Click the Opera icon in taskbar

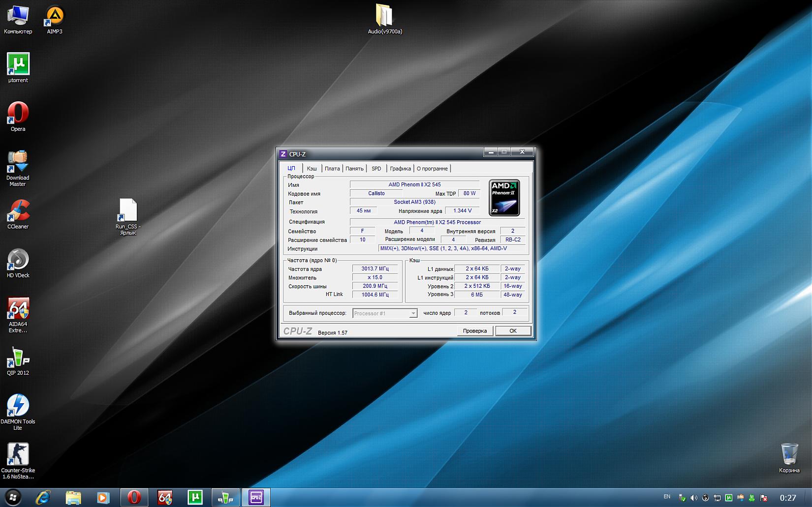pyautogui.click(x=134, y=497)
